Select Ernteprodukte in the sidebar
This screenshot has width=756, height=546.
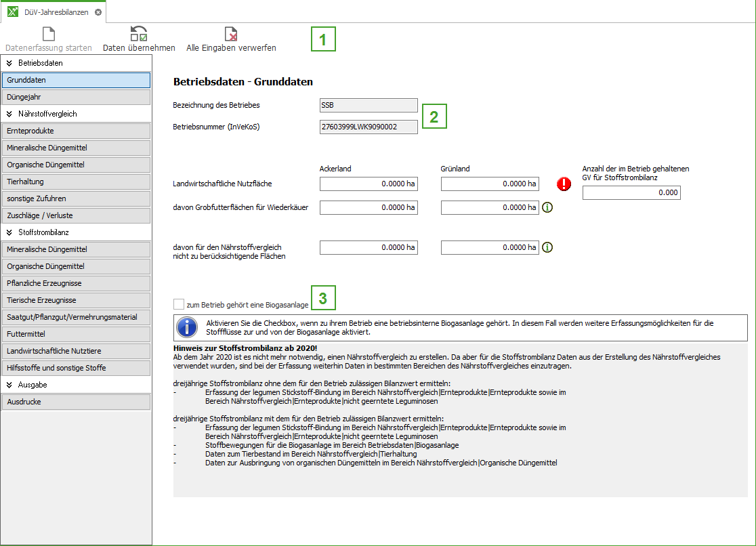pos(76,131)
